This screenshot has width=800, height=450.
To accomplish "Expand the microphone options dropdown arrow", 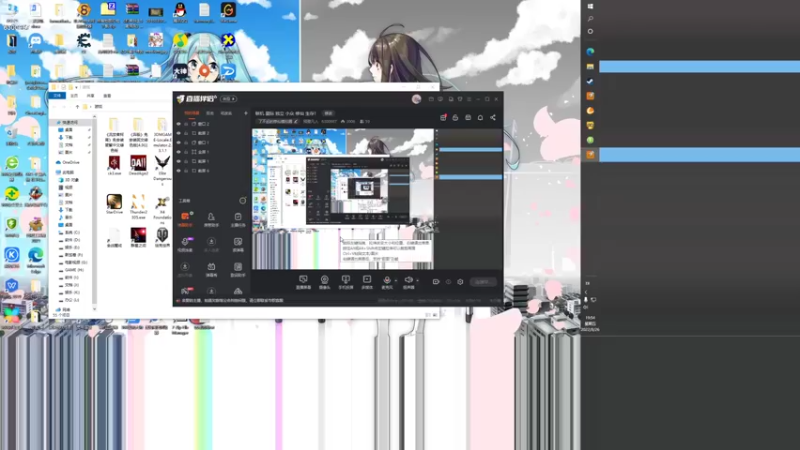I will tap(396, 280).
